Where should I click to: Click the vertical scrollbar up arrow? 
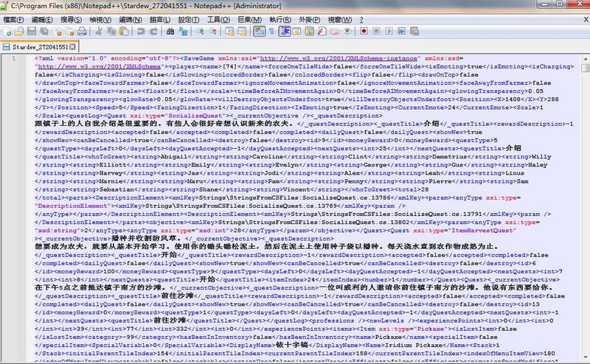(x=586, y=59)
